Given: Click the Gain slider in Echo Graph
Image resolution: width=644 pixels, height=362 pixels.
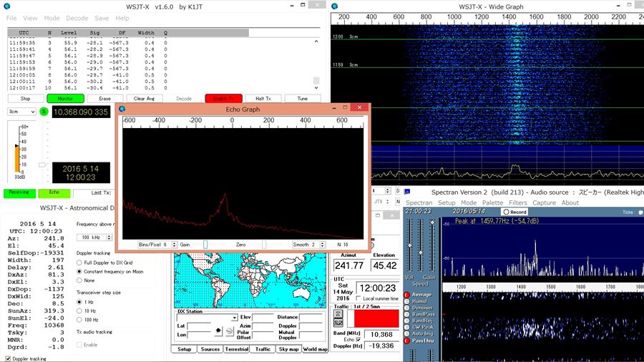Looking at the screenshot, I should coord(205,245).
